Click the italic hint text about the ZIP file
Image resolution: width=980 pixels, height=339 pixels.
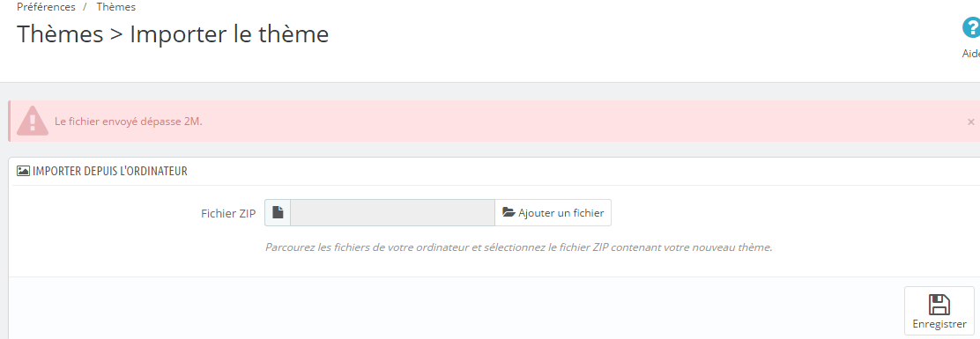[x=519, y=247]
